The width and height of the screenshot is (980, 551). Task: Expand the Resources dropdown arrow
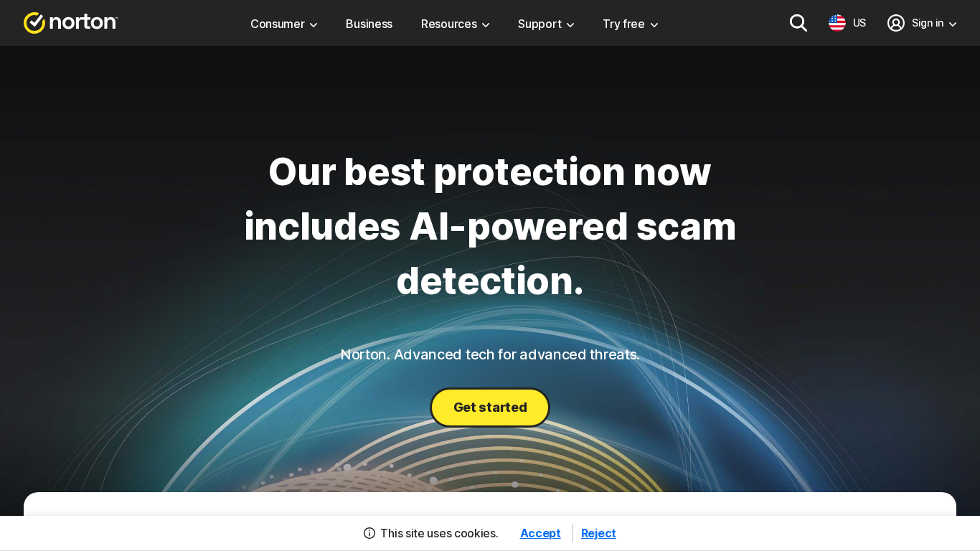[x=486, y=25]
